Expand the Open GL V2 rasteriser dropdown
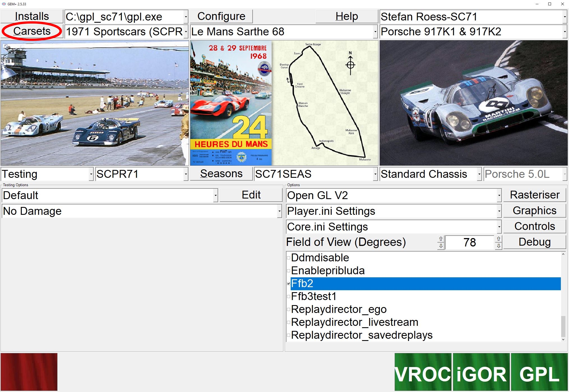The width and height of the screenshot is (569, 392). tap(499, 195)
